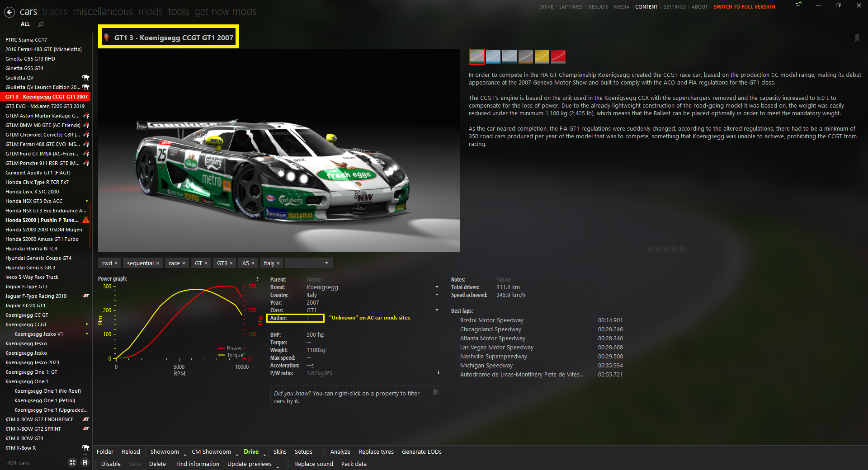Image resolution: width=868 pixels, height=470 pixels.
Task: Open the SETTINGS top menu
Action: pyautogui.click(x=675, y=7)
